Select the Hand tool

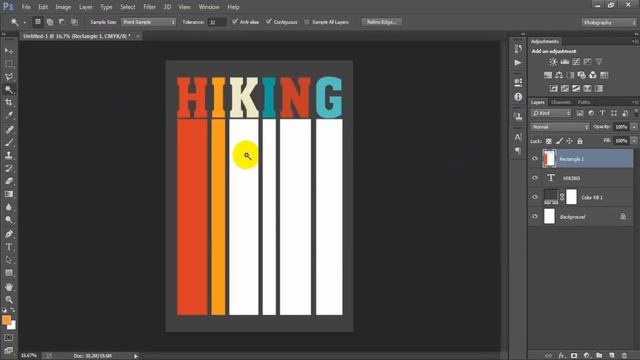(9, 287)
